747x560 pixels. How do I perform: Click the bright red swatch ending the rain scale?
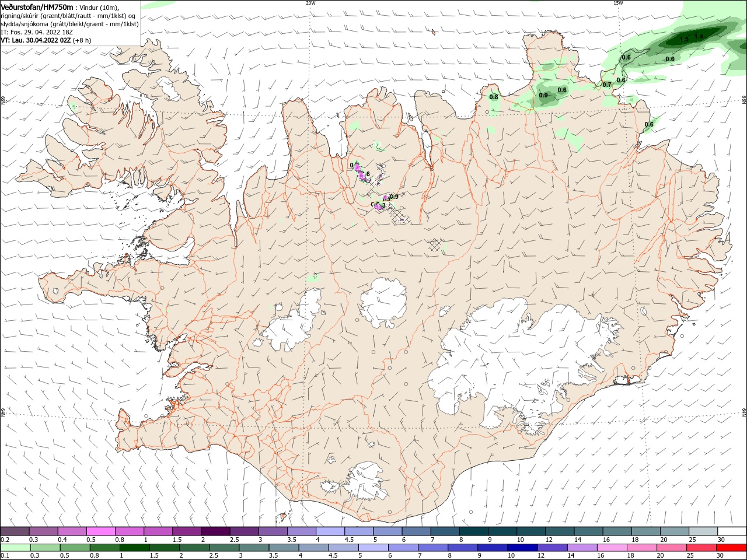click(732, 548)
